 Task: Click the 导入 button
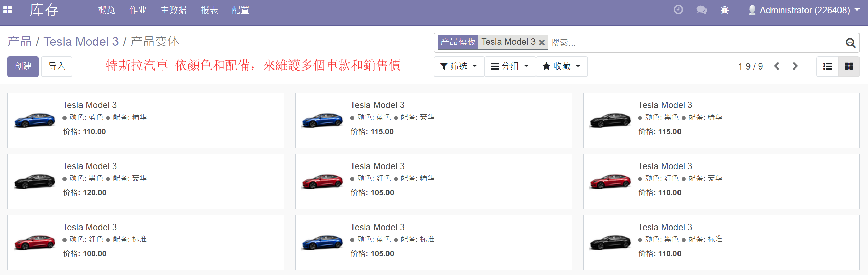tap(57, 66)
